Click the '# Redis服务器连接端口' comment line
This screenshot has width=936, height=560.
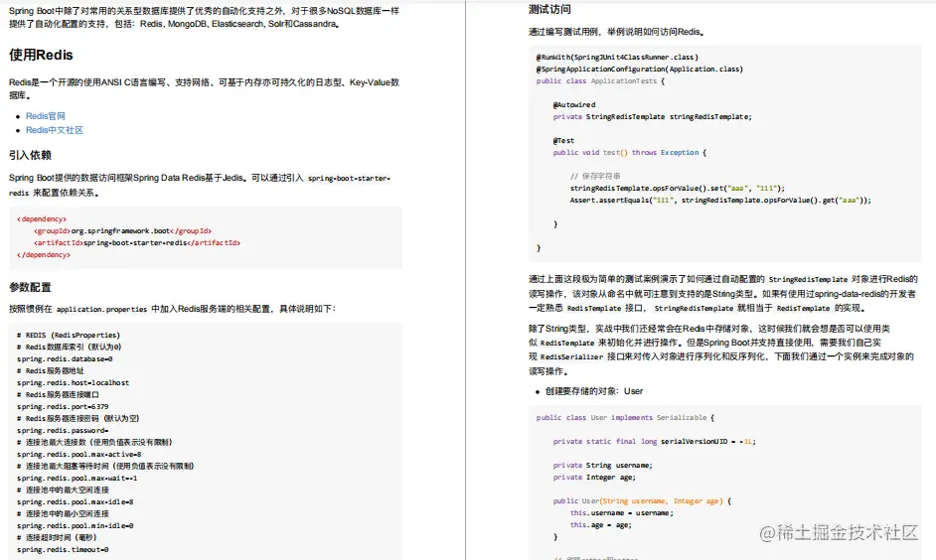[x=58, y=395]
